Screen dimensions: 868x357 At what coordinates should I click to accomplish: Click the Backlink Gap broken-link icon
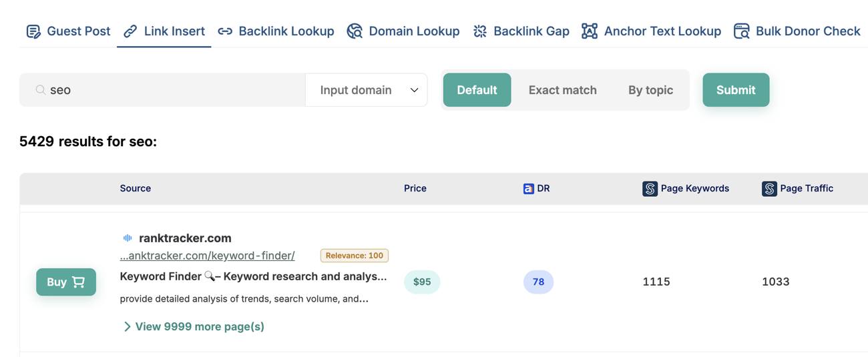click(480, 31)
